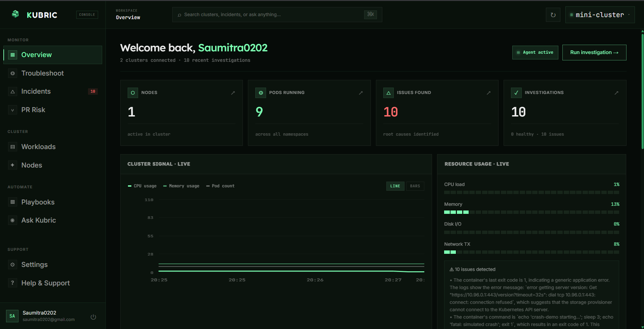Focus the search clusters input field

(277, 15)
